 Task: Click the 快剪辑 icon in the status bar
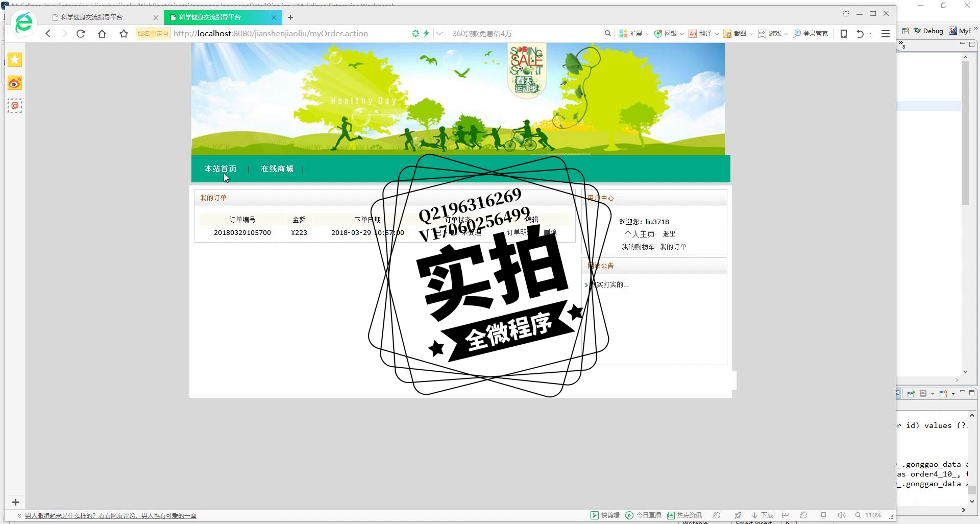click(605, 515)
